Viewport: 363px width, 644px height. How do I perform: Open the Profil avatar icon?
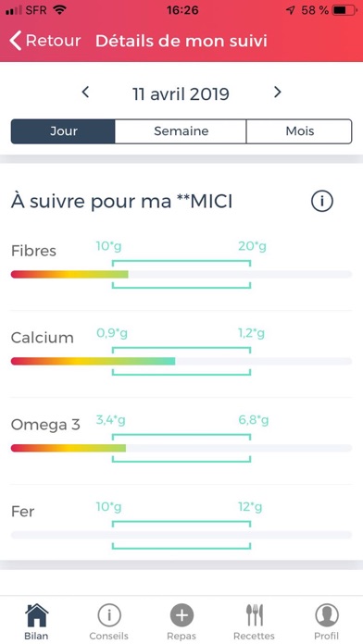coord(327,615)
